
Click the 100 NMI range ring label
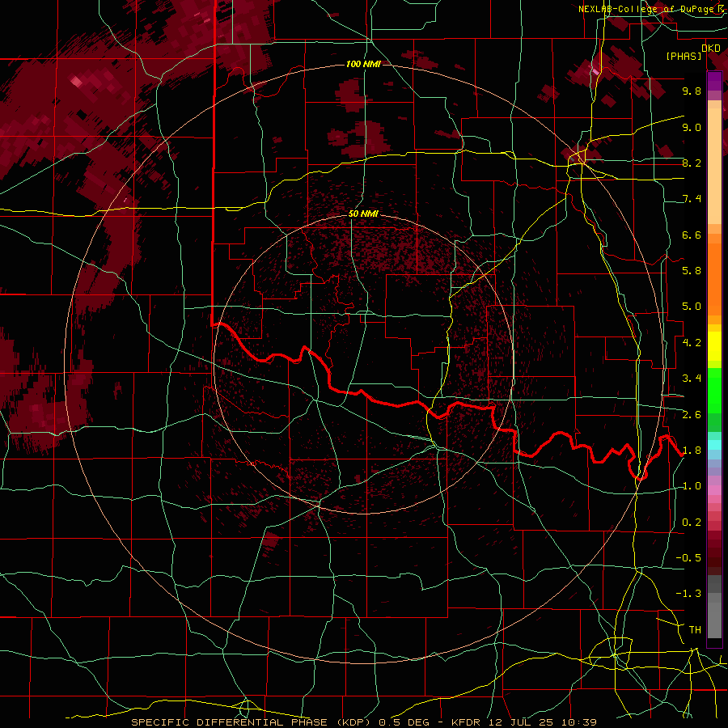click(x=363, y=64)
